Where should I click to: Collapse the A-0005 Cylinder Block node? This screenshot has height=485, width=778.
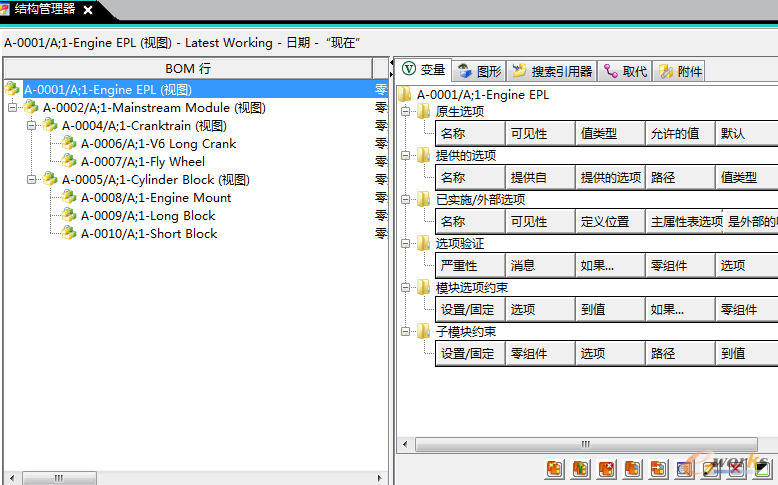click(x=32, y=180)
